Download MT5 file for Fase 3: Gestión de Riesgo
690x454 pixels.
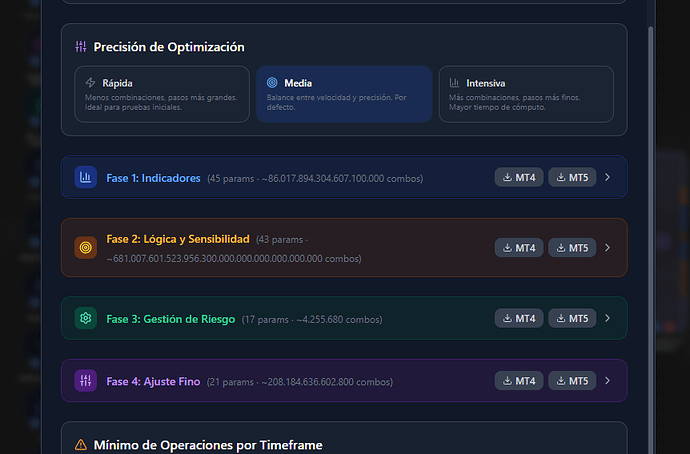(x=572, y=318)
